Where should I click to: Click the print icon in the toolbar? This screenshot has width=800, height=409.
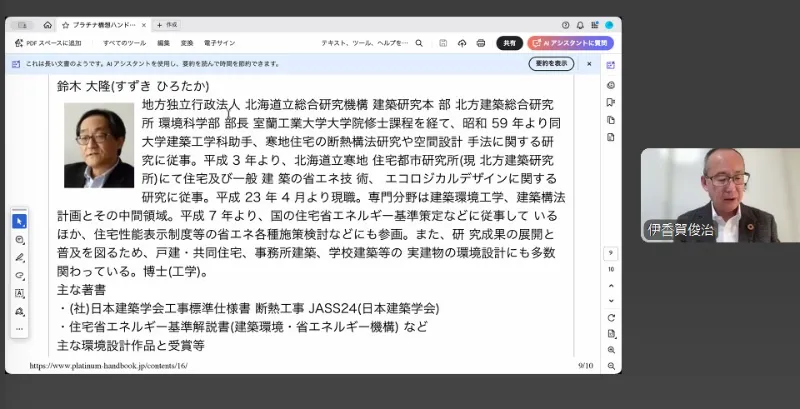point(480,43)
